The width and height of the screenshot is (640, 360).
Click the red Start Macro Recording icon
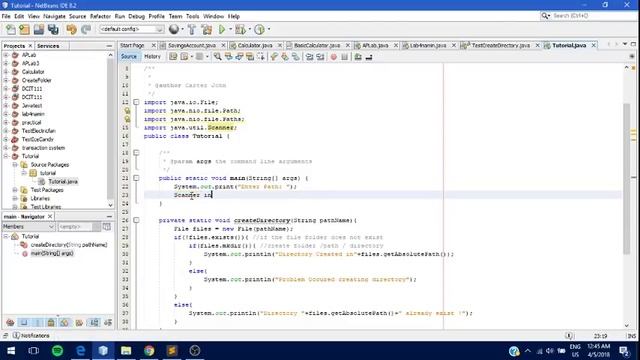[333, 57]
